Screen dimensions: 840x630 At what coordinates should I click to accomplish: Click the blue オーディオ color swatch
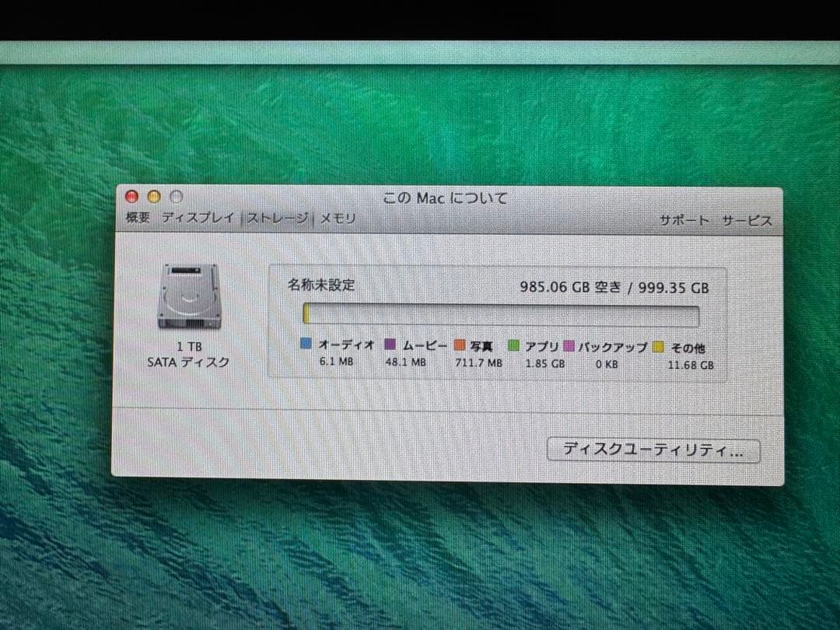(306, 344)
